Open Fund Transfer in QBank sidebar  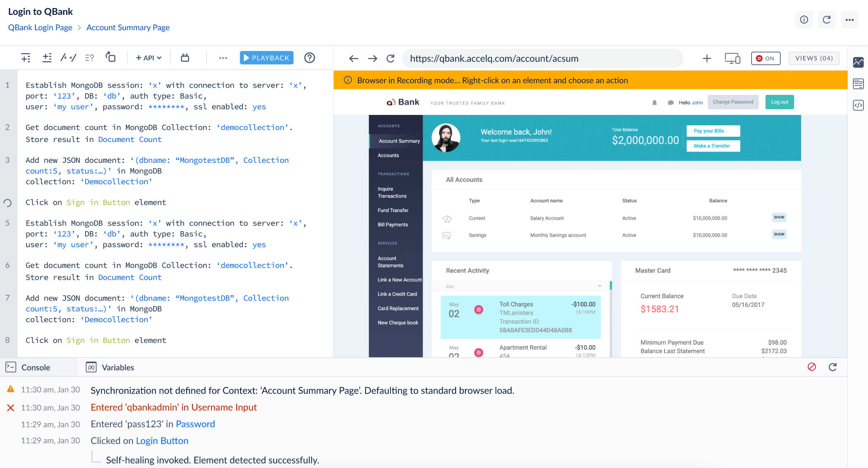point(393,210)
